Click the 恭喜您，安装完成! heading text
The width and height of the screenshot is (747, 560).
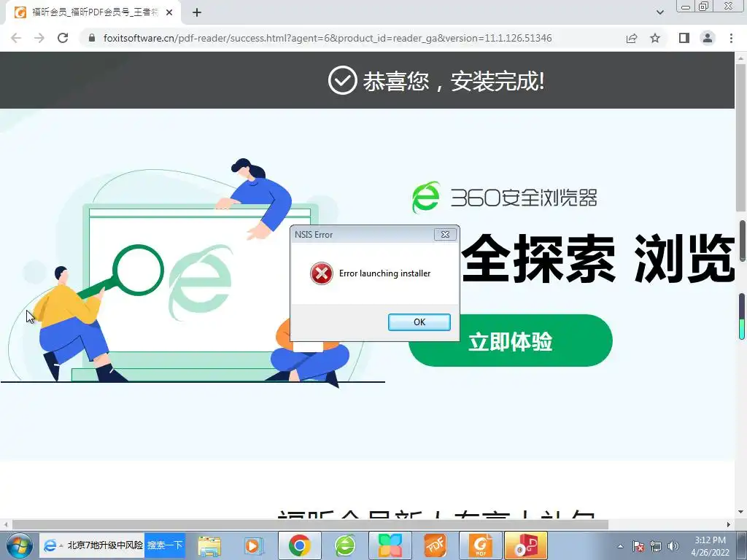click(x=454, y=81)
